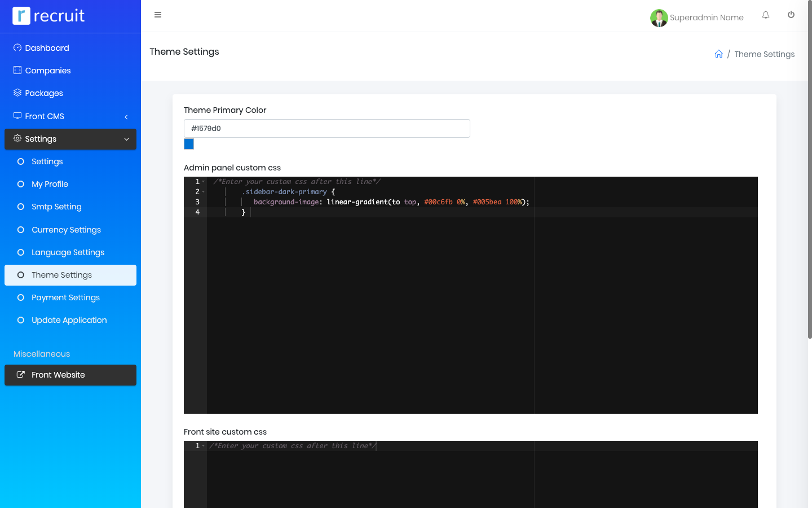
Task: Open Update Application page
Action: pos(69,320)
